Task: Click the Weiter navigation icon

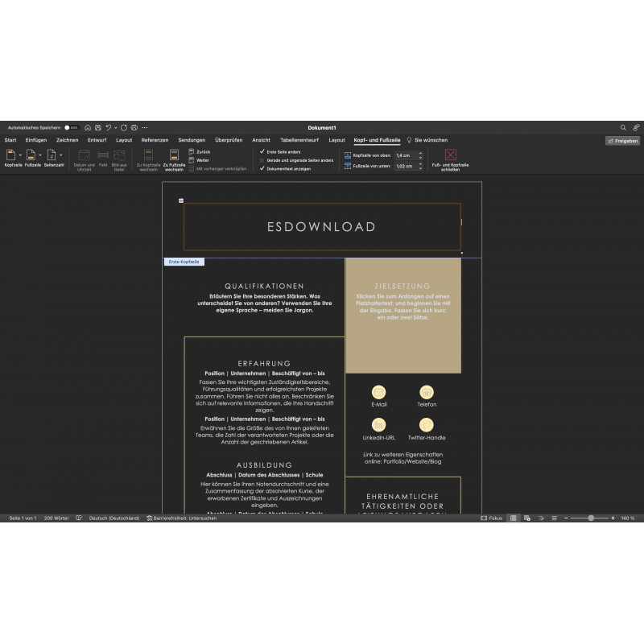Action: (192, 160)
